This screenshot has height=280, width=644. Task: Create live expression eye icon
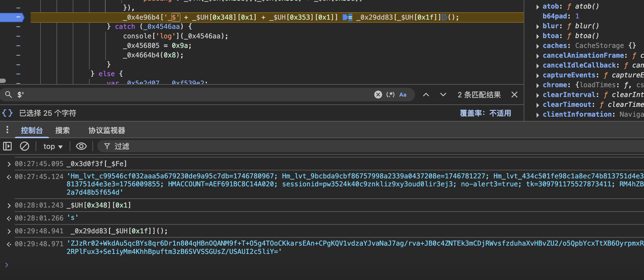[x=81, y=146]
